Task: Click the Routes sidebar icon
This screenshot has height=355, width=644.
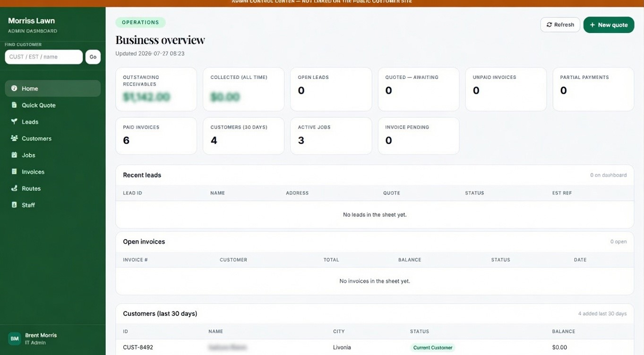Action: pos(14,188)
